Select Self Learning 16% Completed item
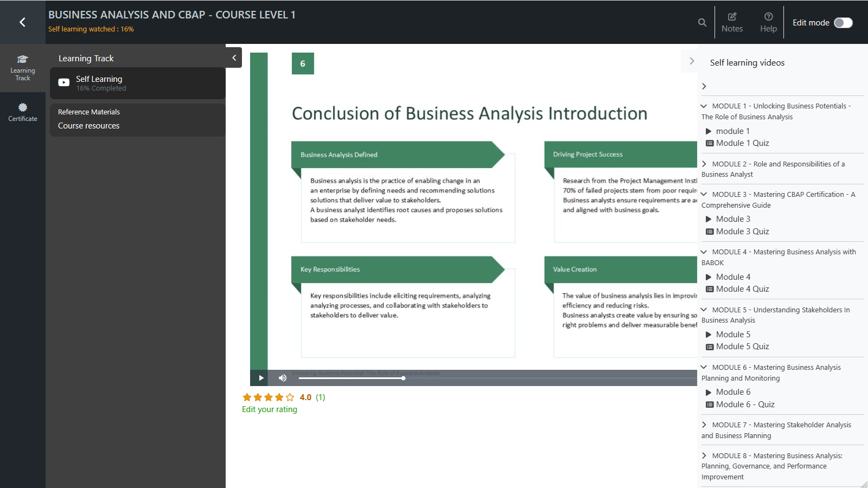Image resolution: width=868 pixels, height=488 pixels. coord(138,83)
